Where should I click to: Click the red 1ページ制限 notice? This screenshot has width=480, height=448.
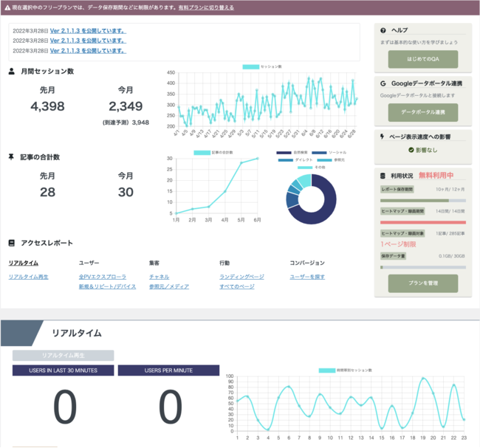[398, 244]
